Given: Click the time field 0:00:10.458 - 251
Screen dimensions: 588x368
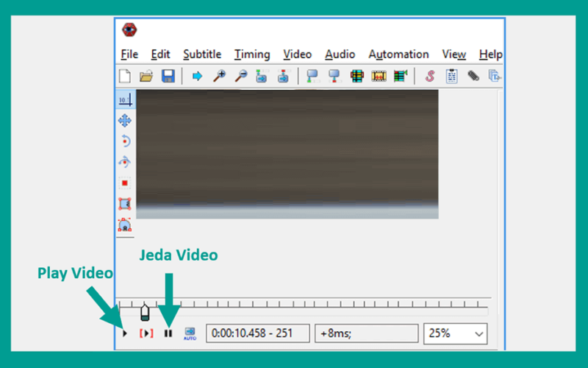Looking at the screenshot, I should coord(258,333).
